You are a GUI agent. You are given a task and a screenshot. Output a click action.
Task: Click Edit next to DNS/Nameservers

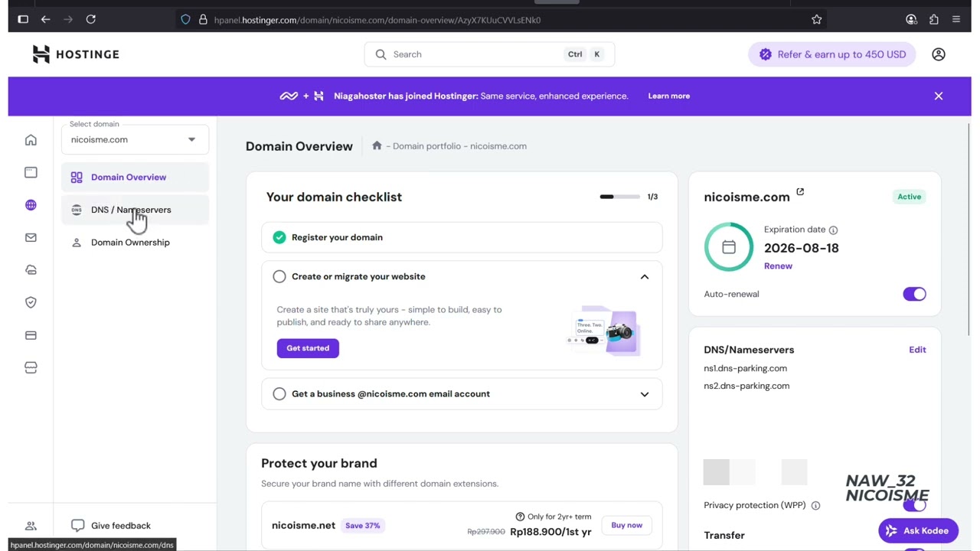coord(917,350)
